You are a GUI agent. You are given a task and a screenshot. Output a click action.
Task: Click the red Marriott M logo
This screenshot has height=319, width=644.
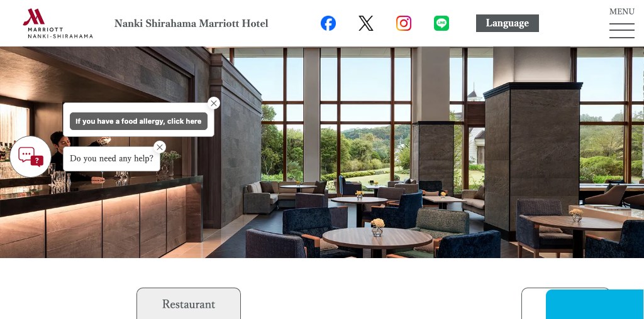(x=34, y=17)
